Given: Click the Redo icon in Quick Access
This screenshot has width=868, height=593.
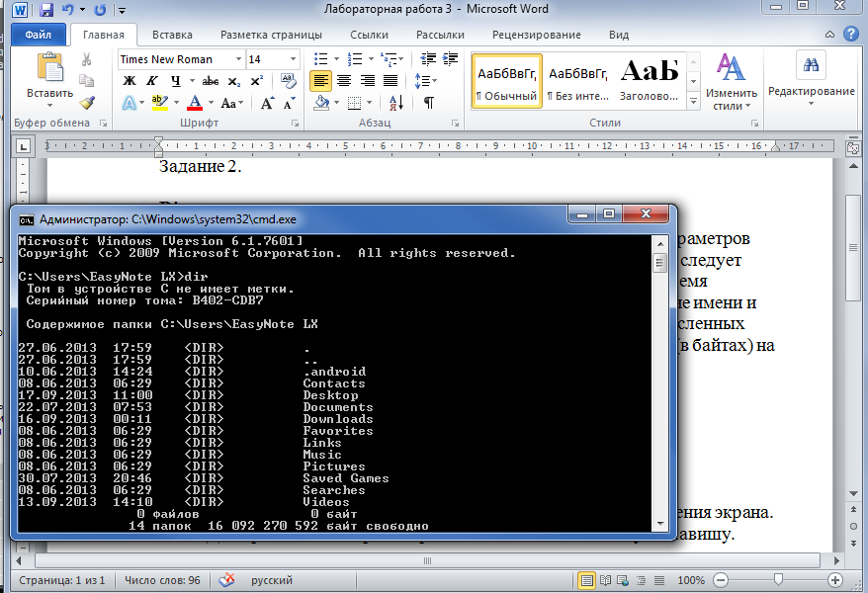Looking at the screenshot, I should [x=100, y=10].
